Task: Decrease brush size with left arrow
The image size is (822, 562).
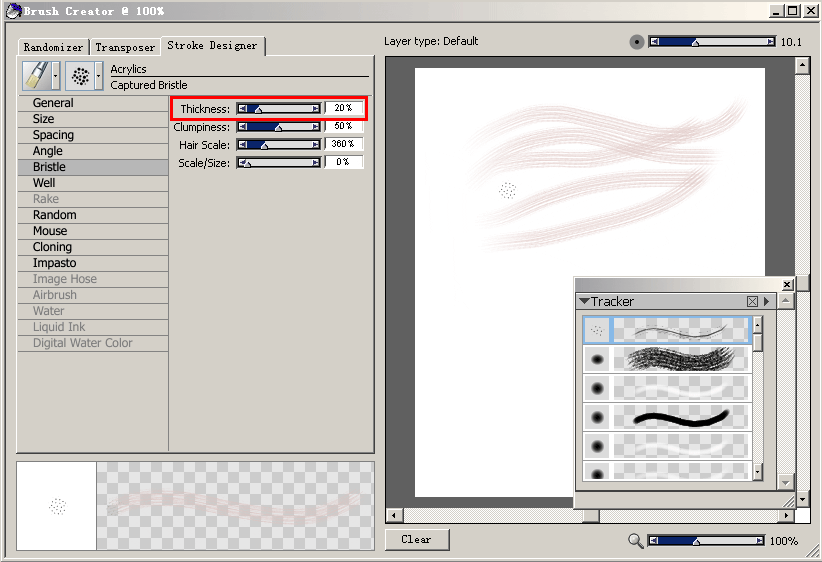Action: [x=654, y=42]
